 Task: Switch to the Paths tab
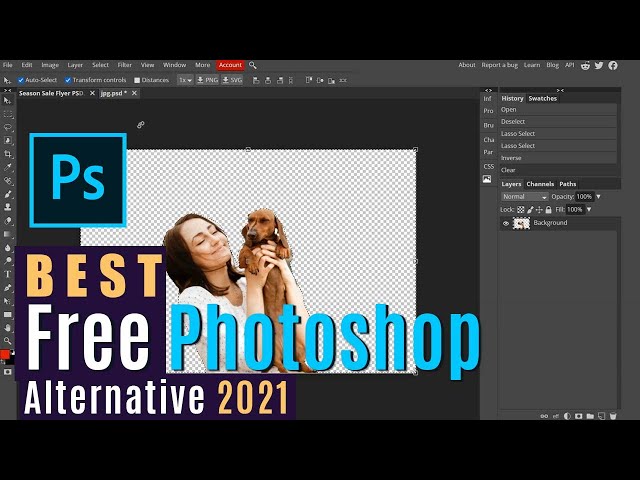(567, 184)
